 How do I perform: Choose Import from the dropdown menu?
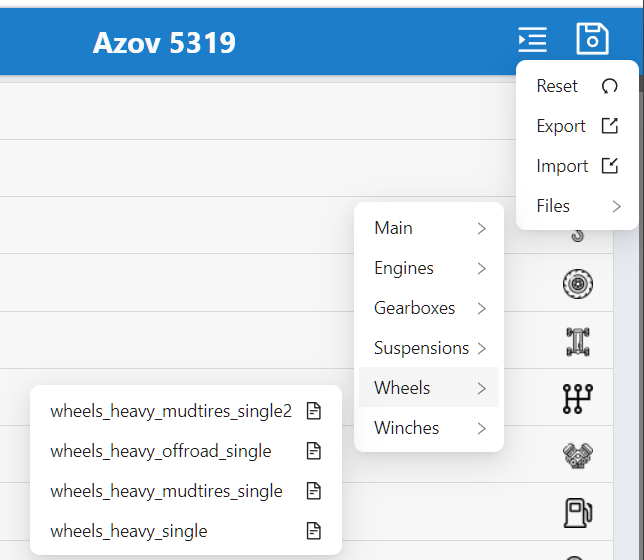tap(577, 166)
